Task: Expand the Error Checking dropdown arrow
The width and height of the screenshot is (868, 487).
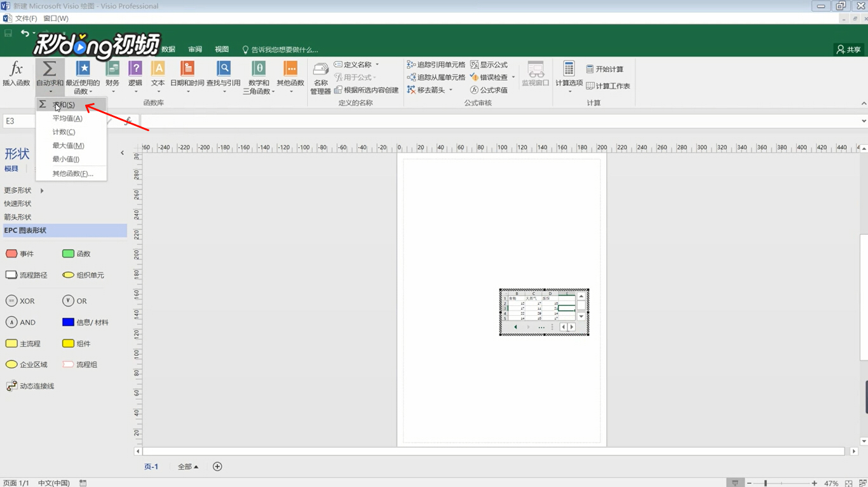Action: pos(513,78)
